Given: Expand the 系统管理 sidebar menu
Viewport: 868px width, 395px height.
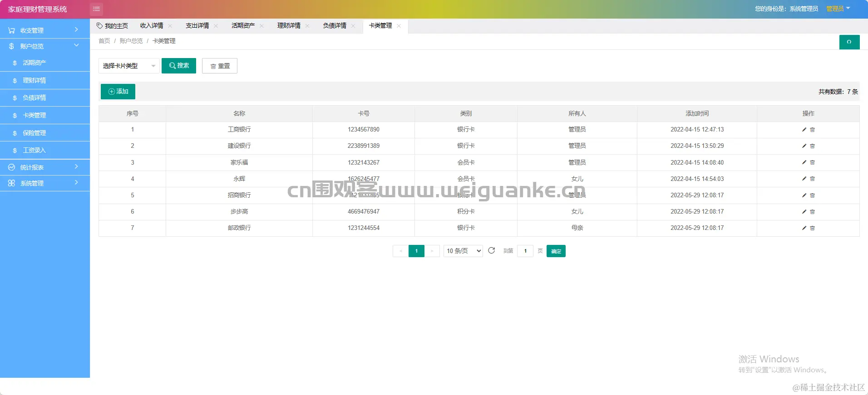Looking at the screenshot, I should [x=45, y=183].
